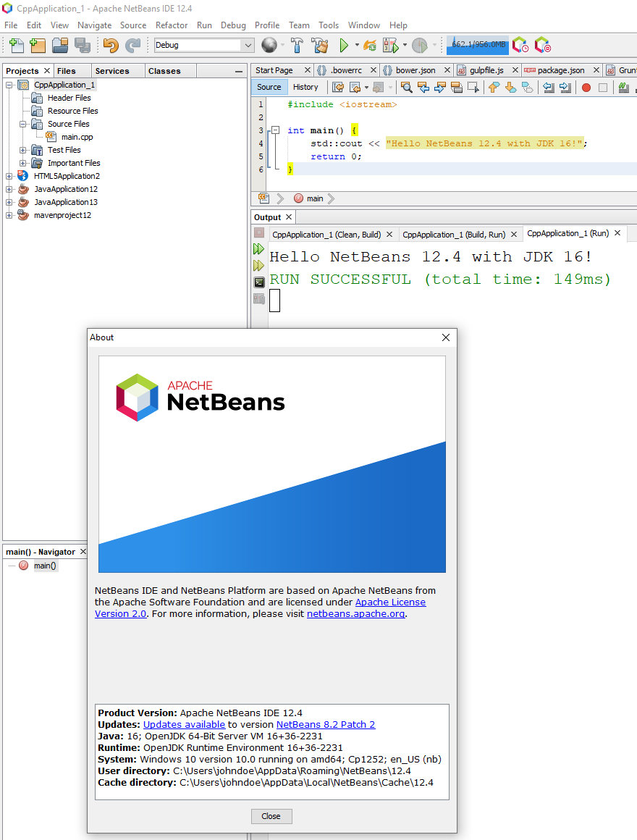Click the Clean and Build icon
The height and width of the screenshot is (840, 637).
click(320, 46)
